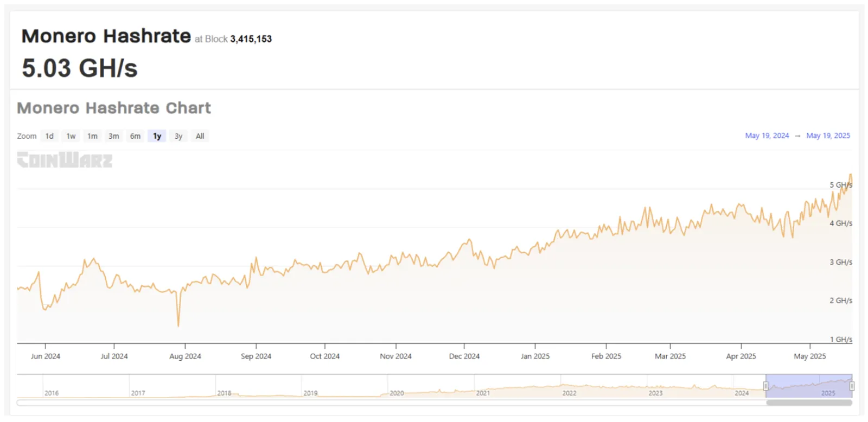868x422 pixels.
Task: Click the navigator's highlighted 2025 range
Action: tap(809, 386)
